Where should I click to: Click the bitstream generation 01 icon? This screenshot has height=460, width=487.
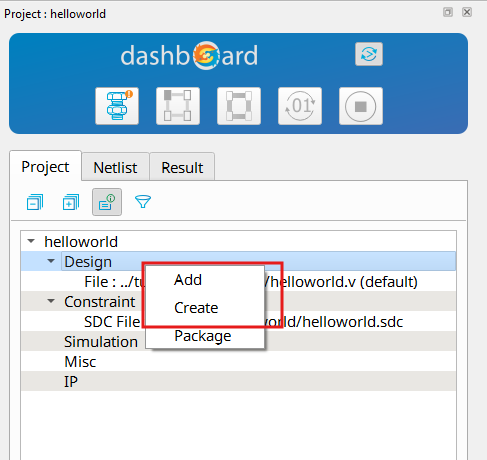300,106
